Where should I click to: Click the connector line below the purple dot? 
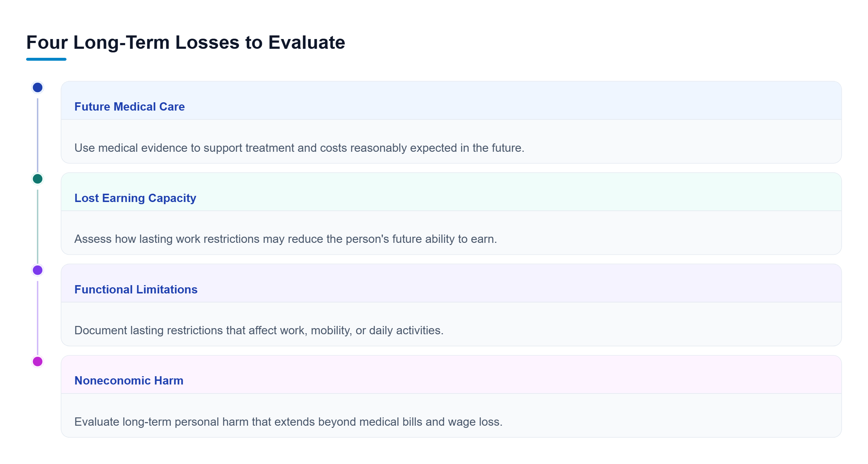pos(38,318)
